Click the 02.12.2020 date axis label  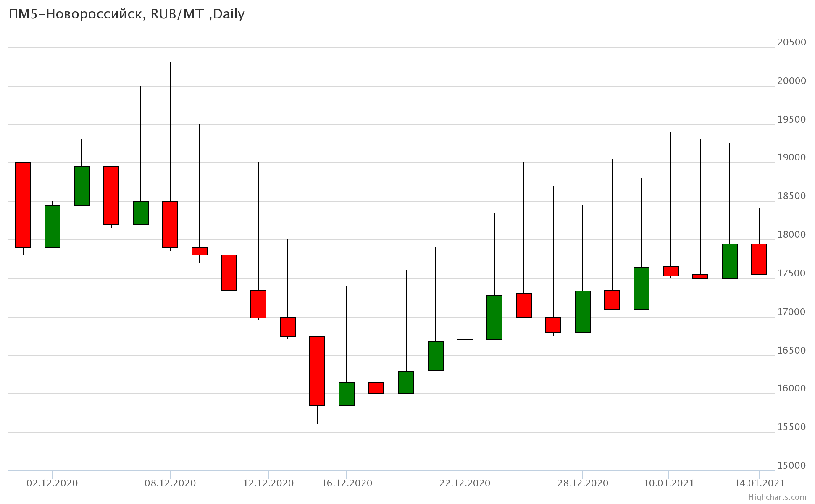point(52,483)
